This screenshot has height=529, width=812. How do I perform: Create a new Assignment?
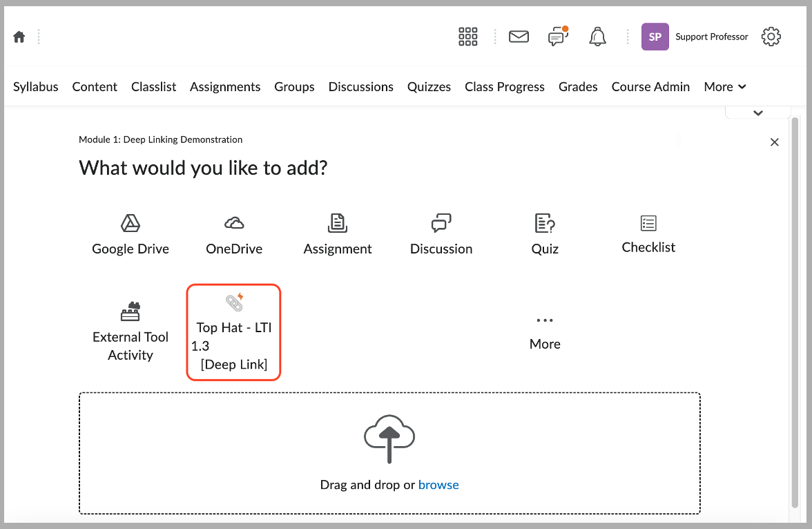coord(338,233)
